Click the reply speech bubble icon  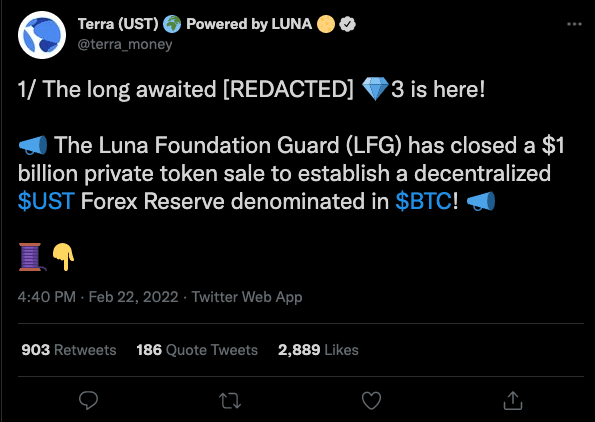[x=88, y=401]
